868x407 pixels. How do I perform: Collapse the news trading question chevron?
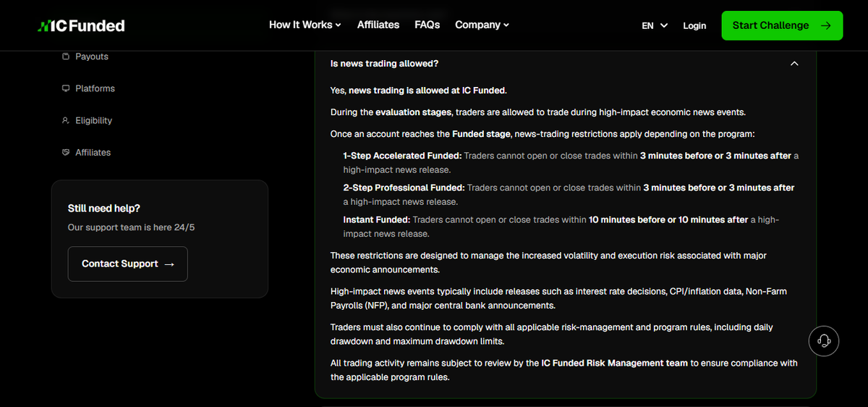click(794, 64)
